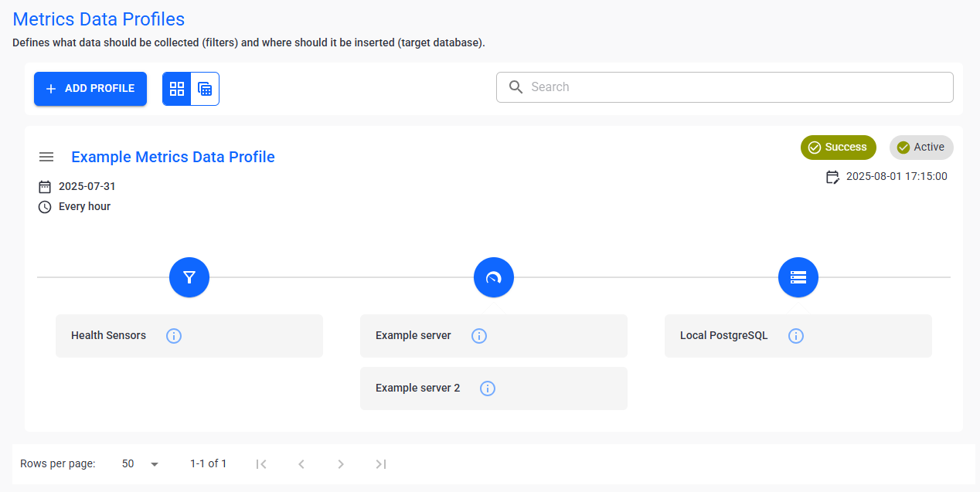
Task: Go to next page
Action: point(341,464)
